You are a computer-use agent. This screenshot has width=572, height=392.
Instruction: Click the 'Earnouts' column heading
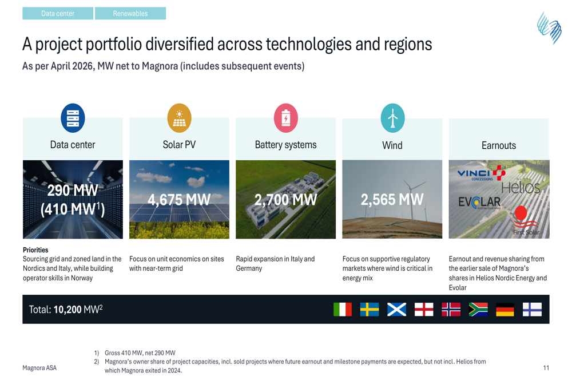coord(499,145)
